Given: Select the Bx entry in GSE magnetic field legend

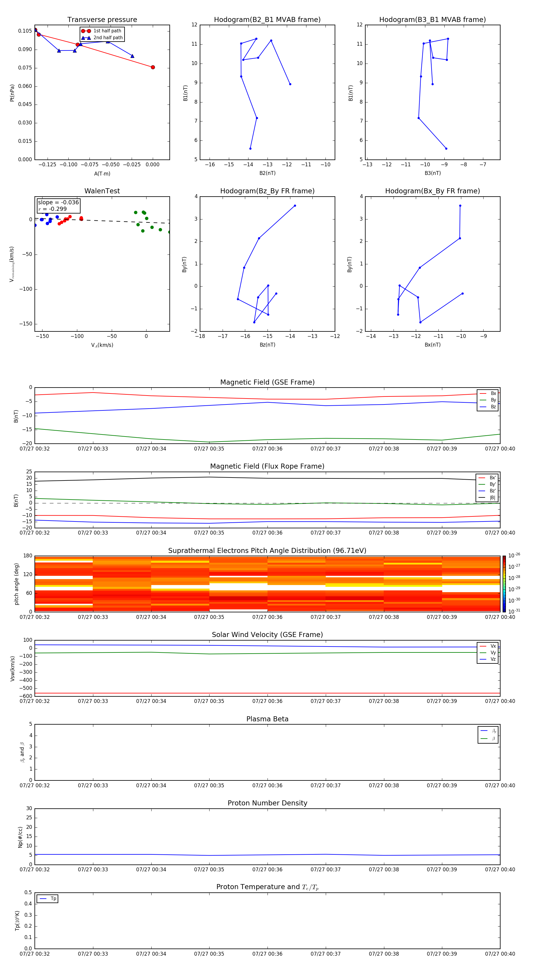Looking at the screenshot, I should point(488,393).
